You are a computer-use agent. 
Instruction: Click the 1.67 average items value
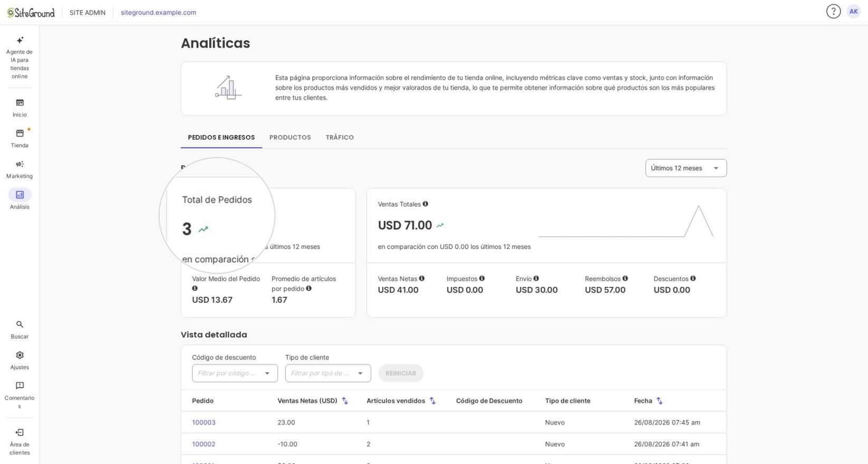pos(279,300)
